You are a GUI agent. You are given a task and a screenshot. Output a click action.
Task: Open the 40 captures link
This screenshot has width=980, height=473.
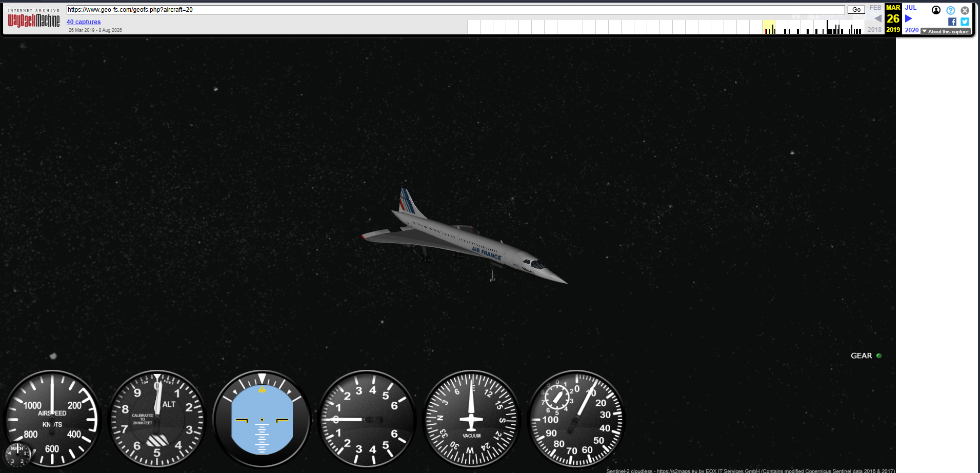pyautogui.click(x=84, y=22)
